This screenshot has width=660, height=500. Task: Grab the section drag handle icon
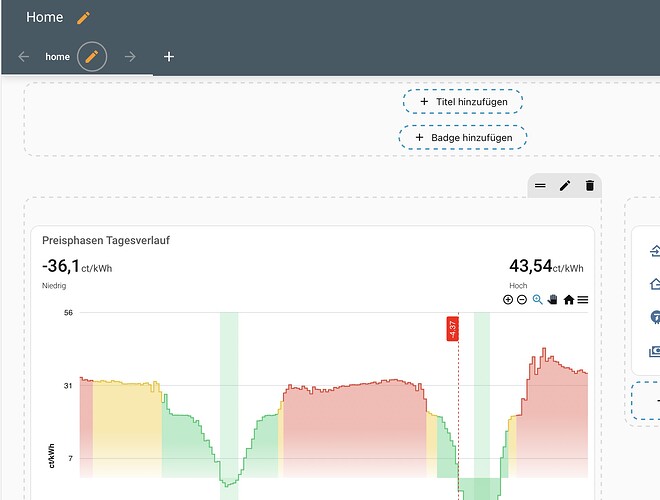click(540, 186)
